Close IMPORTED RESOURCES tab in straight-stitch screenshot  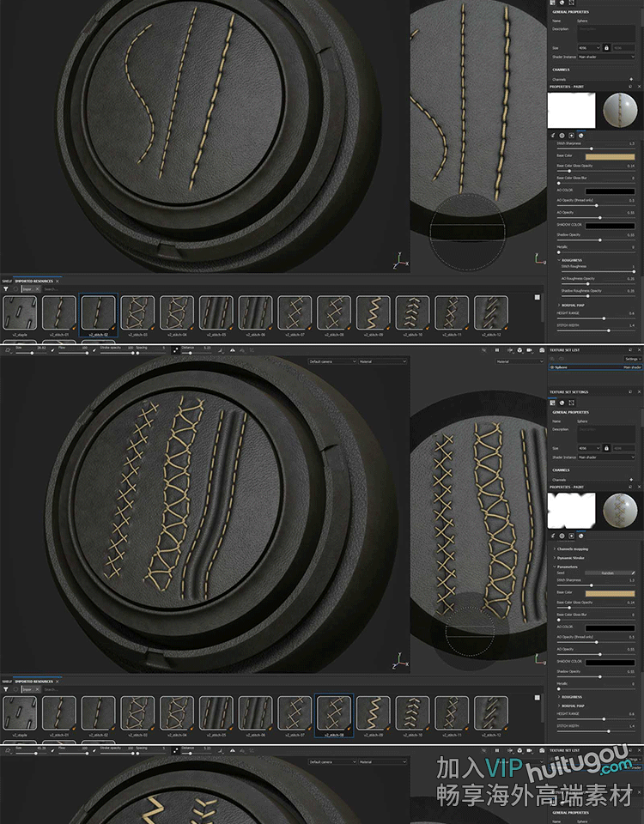pos(58,282)
